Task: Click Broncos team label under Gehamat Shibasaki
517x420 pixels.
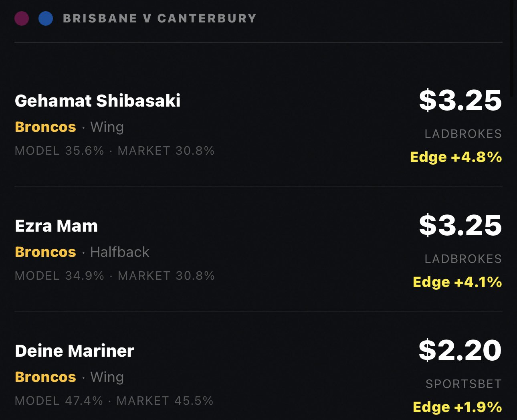Action: point(45,127)
